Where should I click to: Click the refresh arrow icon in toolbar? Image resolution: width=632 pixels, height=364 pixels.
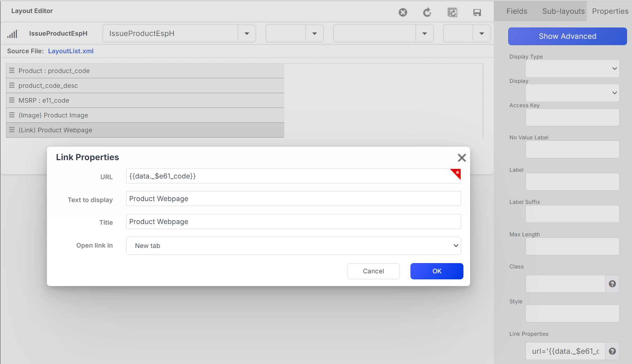coord(427,13)
